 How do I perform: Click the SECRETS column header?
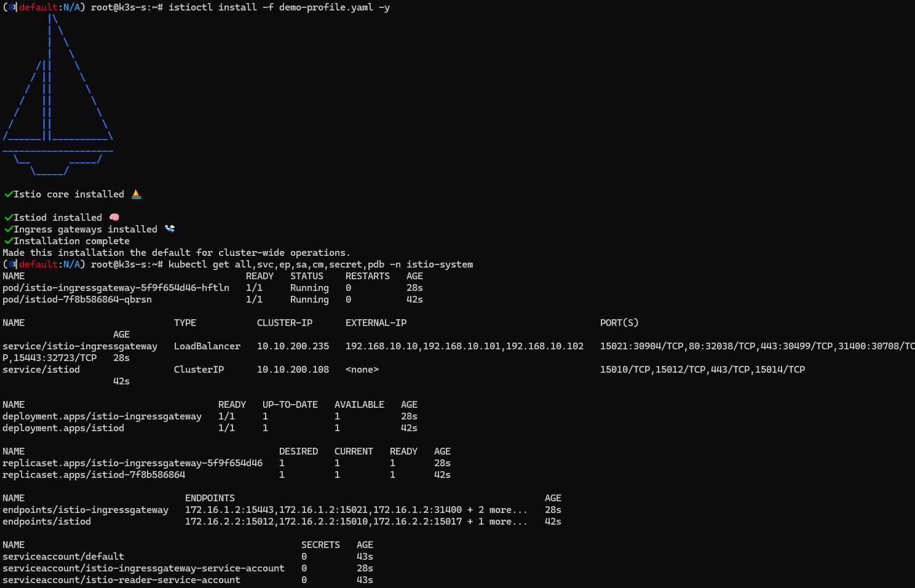click(320, 545)
